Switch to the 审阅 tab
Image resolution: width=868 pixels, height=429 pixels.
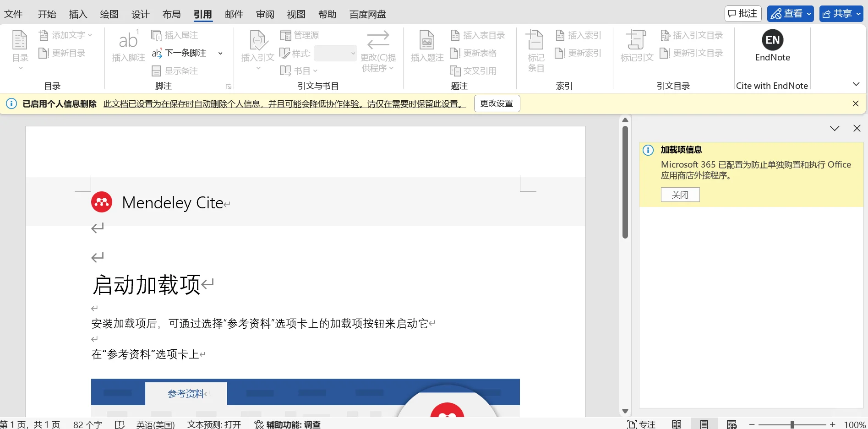click(x=265, y=14)
